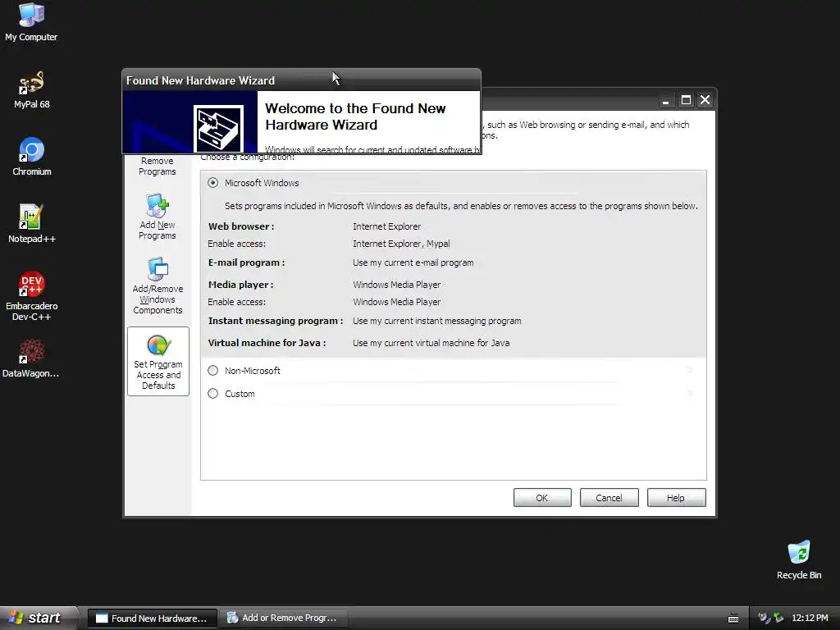
Task: Click the Found New Hardware Wizard title bar
Action: 301,80
